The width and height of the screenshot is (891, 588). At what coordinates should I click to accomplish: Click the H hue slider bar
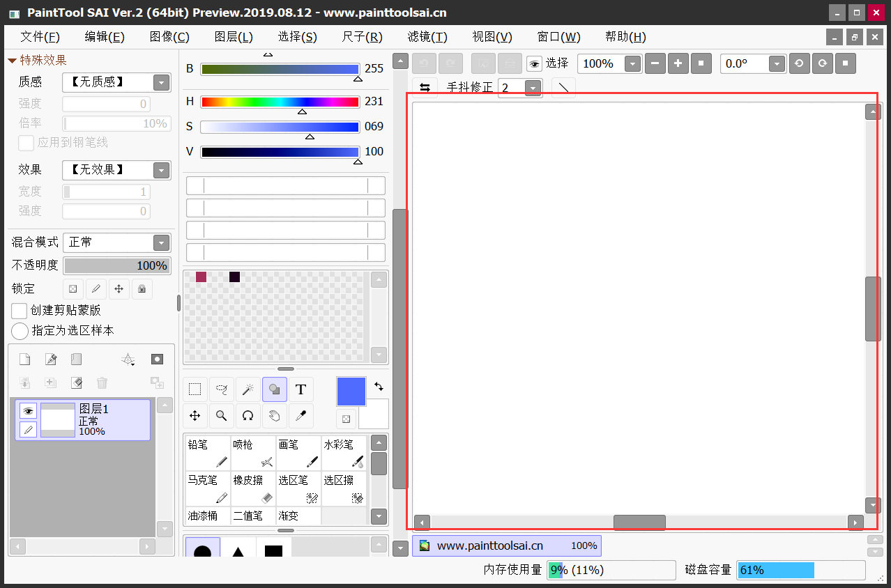(x=280, y=102)
